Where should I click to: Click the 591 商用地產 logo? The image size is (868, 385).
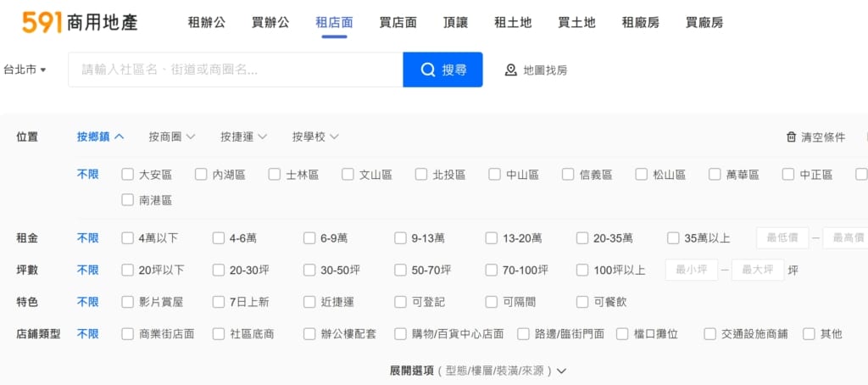[80, 22]
